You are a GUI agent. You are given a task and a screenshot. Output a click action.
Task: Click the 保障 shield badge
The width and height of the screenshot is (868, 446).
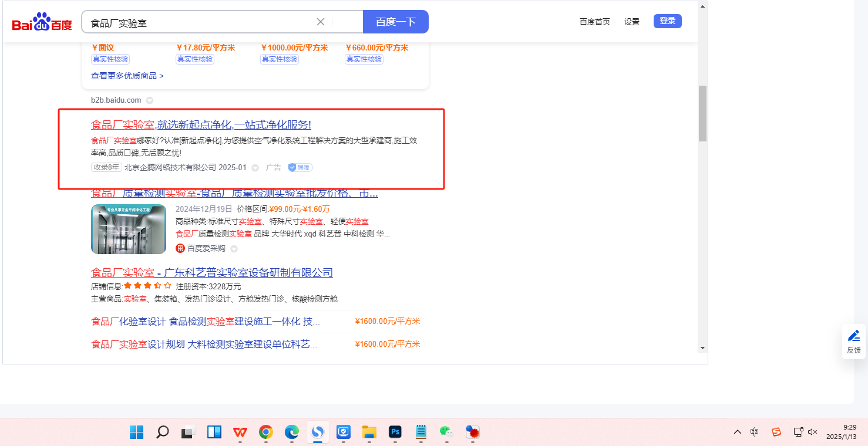click(x=300, y=168)
